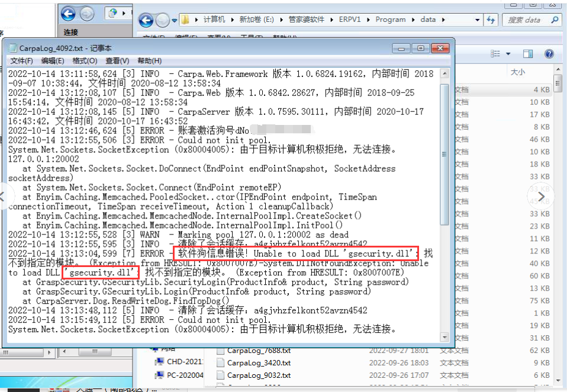The width and height of the screenshot is (567, 392).
Task: Click the left carousel arrow at the screen edge
Action: (3, 196)
